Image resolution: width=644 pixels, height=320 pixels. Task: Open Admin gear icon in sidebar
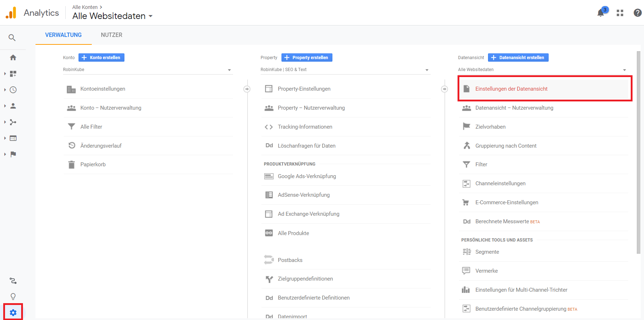click(13, 312)
